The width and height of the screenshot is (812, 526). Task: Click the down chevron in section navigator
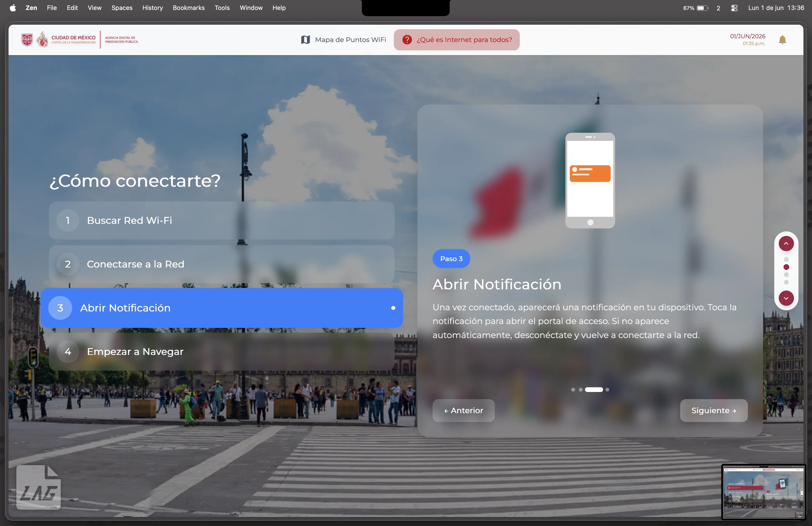tap(786, 298)
